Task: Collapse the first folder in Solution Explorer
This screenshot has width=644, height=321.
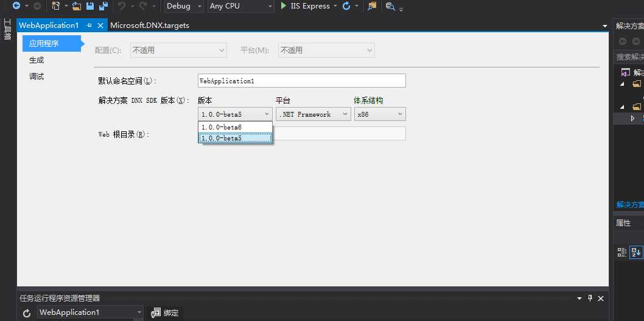Action: coord(622,84)
